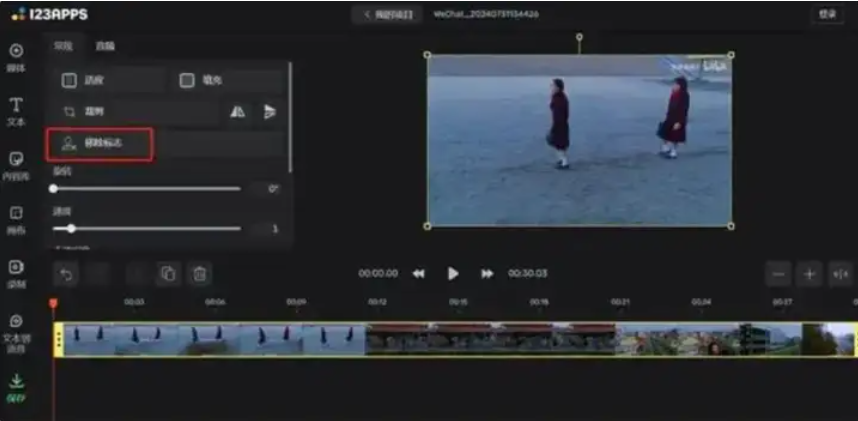
Task: Click the green Save download icon
Action: click(x=16, y=386)
